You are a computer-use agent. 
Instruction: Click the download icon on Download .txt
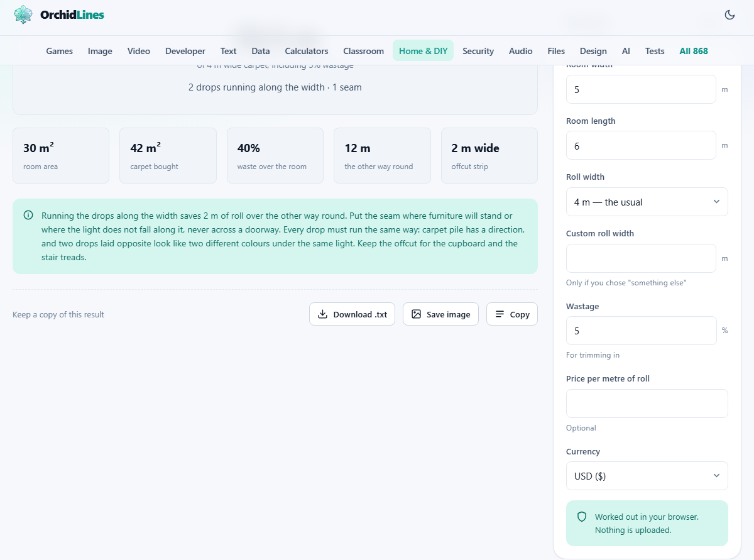coord(322,314)
